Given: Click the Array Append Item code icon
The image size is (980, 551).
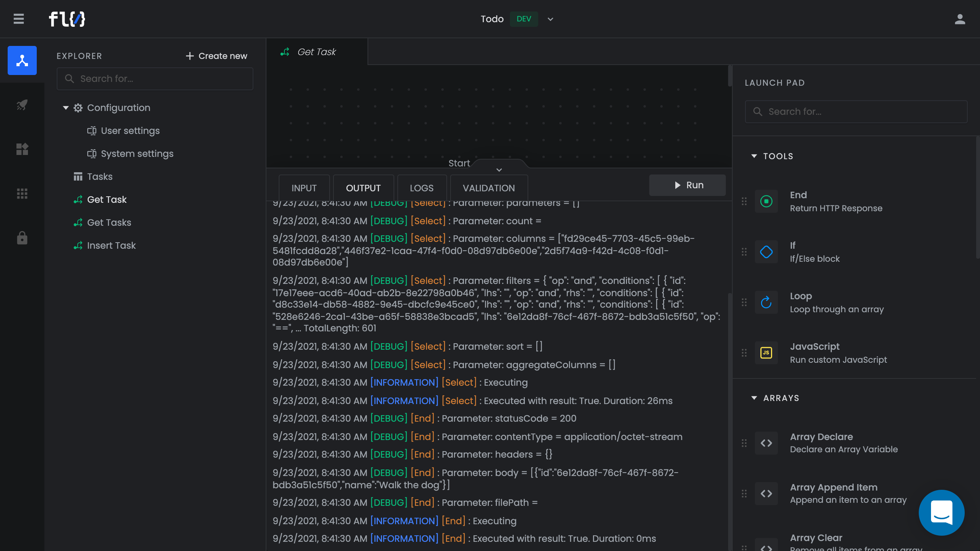Looking at the screenshot, I should pyautogui.click(x=766, y=494).
